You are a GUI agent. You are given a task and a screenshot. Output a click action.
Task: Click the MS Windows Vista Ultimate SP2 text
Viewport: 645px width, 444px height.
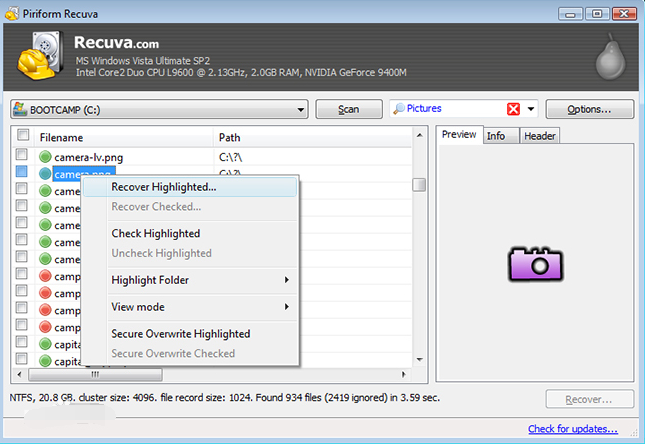(x=143, y=61)
